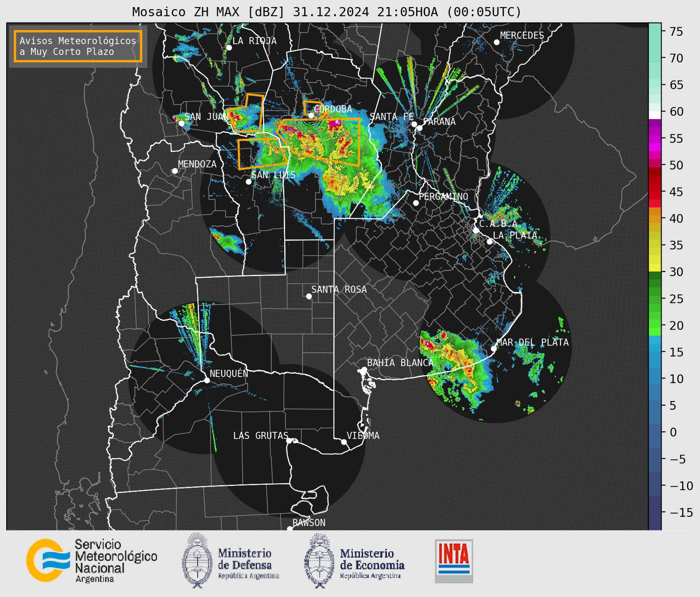
Task: Select the MENDOZA city label
Action: click(x=197, y=164)
